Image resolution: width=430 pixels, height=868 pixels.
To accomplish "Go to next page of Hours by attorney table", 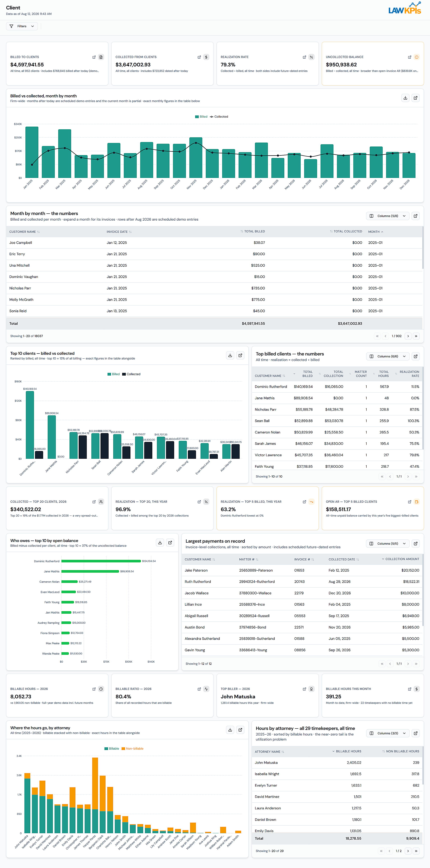I will pyautogui.click(x=408, y=851).
